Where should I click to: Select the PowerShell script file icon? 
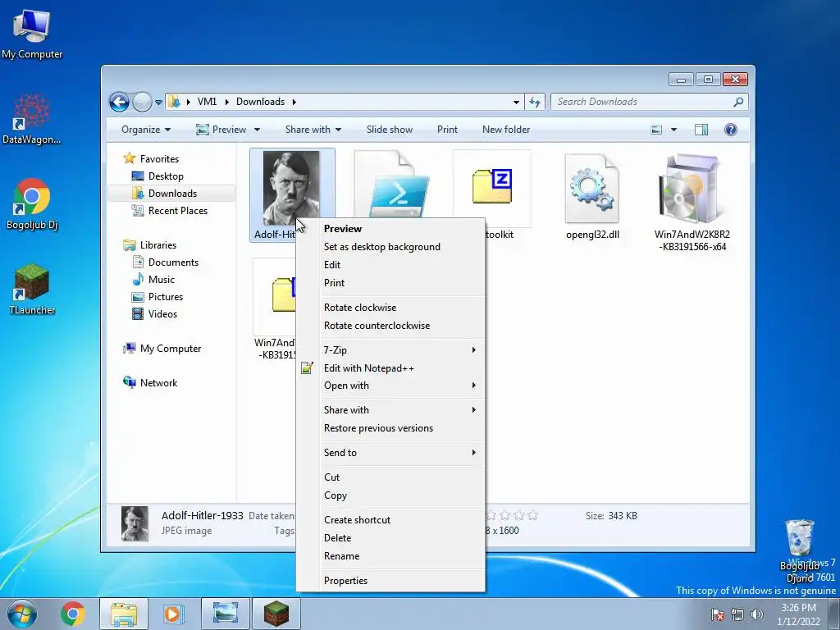tap(393, 185)
